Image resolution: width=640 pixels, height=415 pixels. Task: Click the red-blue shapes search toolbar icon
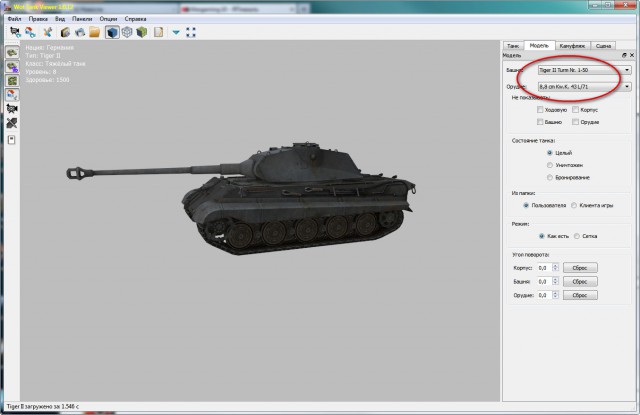pyautogui.click(x=30, y=32)
